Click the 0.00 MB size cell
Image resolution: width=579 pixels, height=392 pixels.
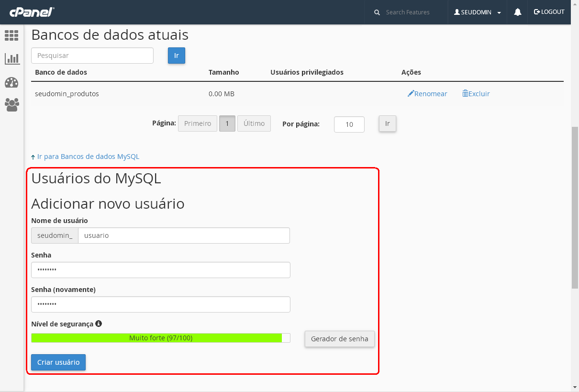[222, 94]
